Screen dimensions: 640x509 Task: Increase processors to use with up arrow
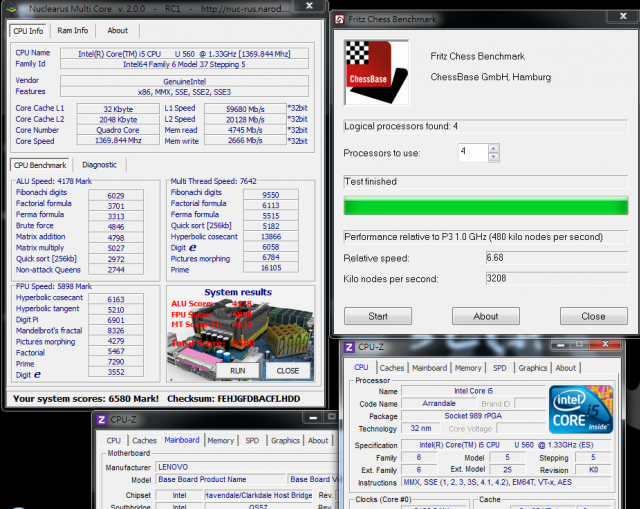click(493, 149)
